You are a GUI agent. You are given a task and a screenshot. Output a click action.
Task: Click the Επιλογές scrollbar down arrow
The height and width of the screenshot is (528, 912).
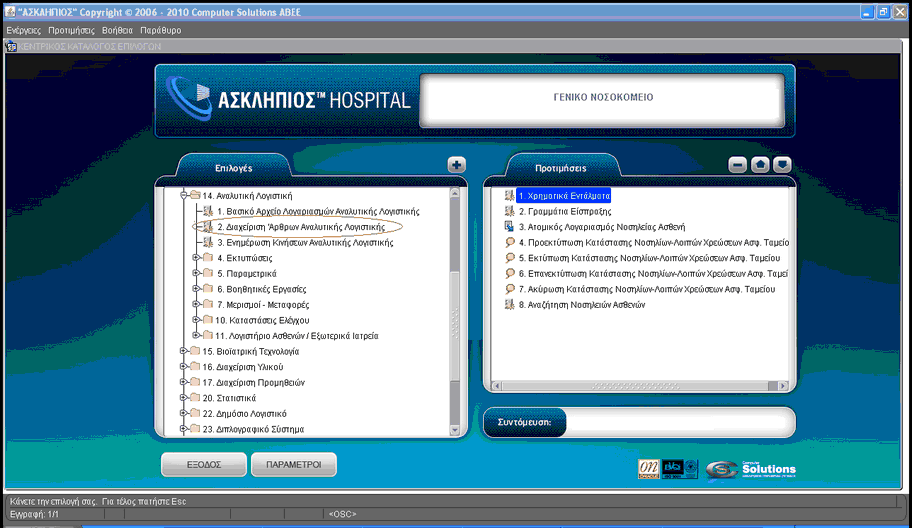tap(455, 430)
